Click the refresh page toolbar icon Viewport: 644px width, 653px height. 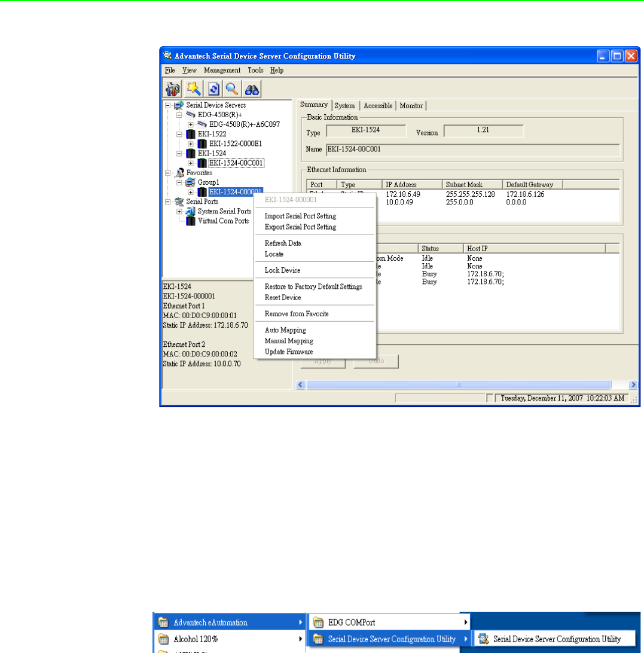(x=213, y=89)
